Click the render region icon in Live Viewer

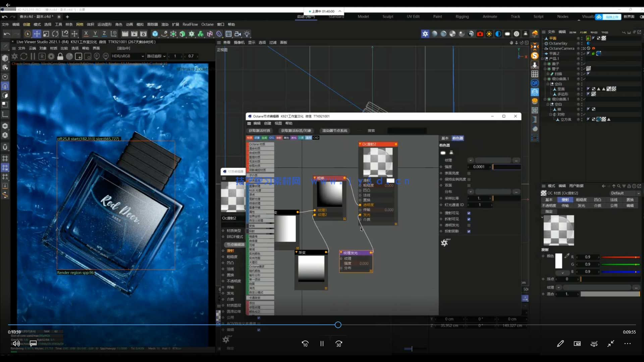78,56
